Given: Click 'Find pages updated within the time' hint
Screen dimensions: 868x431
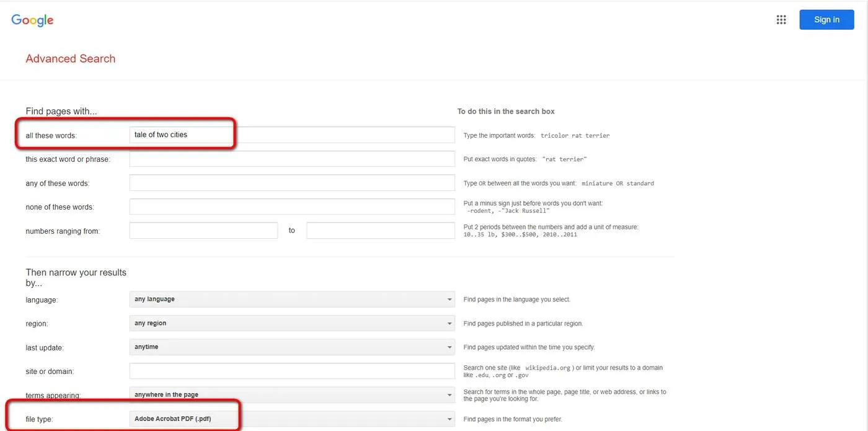Looking at the screenshot, I should (x=529, y=347).
